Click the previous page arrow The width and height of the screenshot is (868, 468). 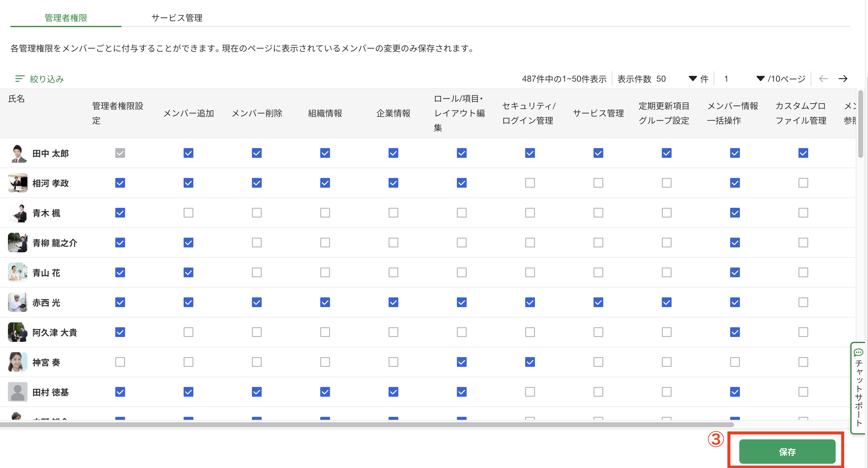pos(823,78)
